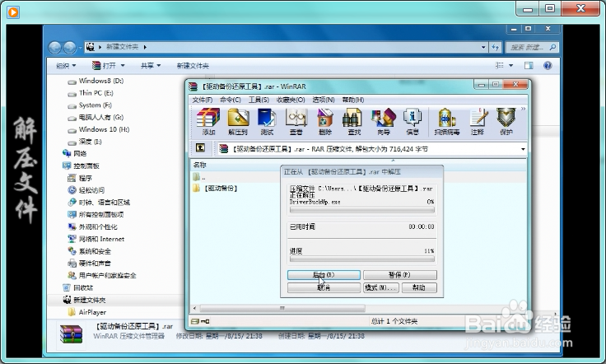Open the 组织 dropdown in Explorer
Viewport: 606px width, 364px height.
(x=66, y=66)
